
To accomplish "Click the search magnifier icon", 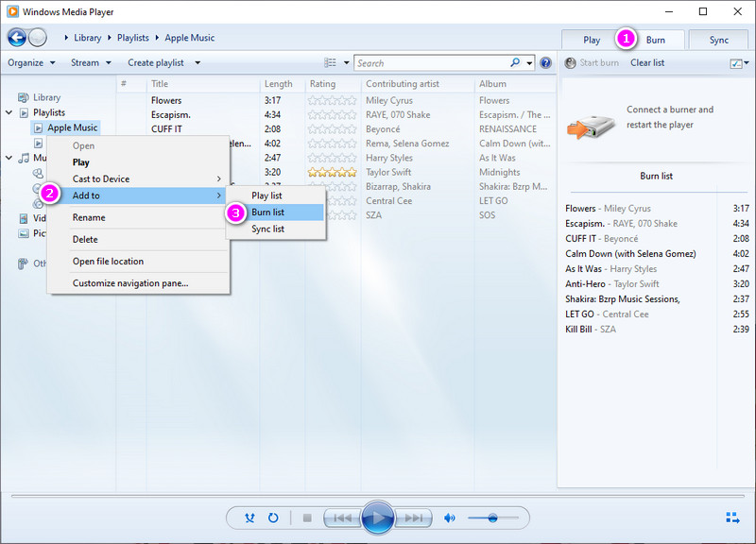I will point(515,62).
